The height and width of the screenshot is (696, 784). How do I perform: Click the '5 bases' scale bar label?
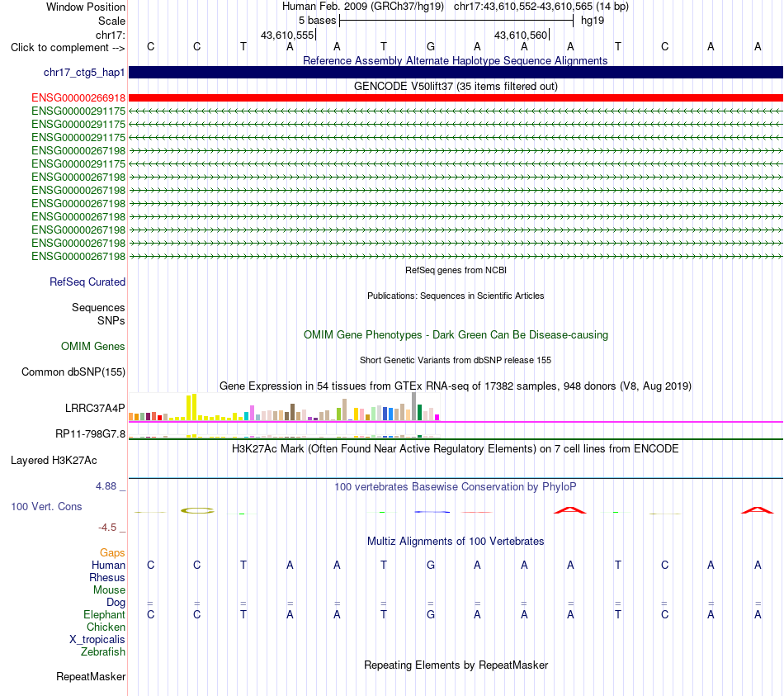point(318,21)
